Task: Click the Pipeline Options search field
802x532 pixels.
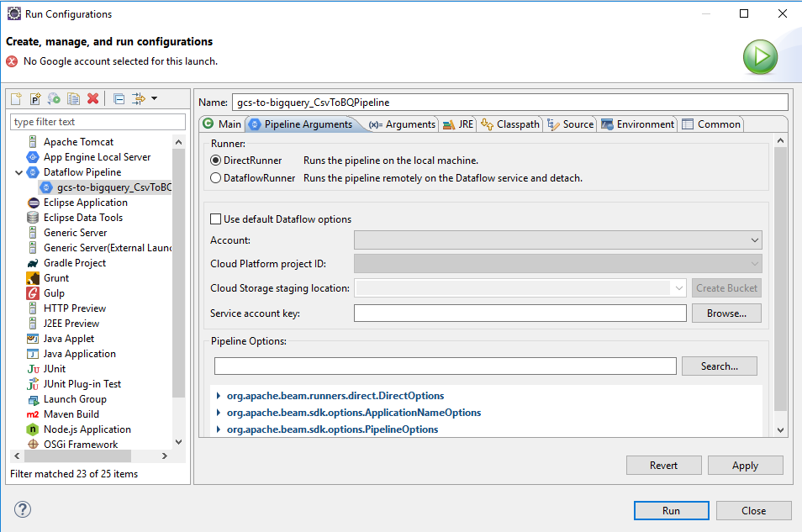Action: 445,366
